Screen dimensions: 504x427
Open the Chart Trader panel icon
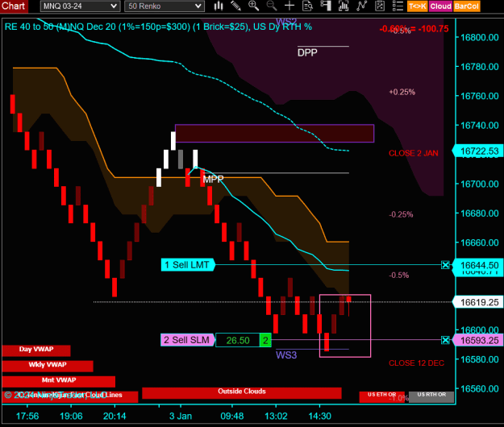coord(326,6)
